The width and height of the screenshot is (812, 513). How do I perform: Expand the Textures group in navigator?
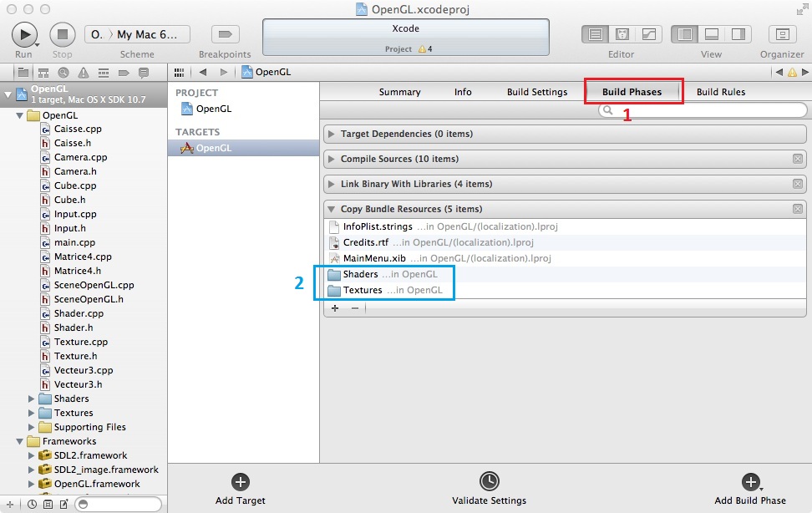[31, 413]
